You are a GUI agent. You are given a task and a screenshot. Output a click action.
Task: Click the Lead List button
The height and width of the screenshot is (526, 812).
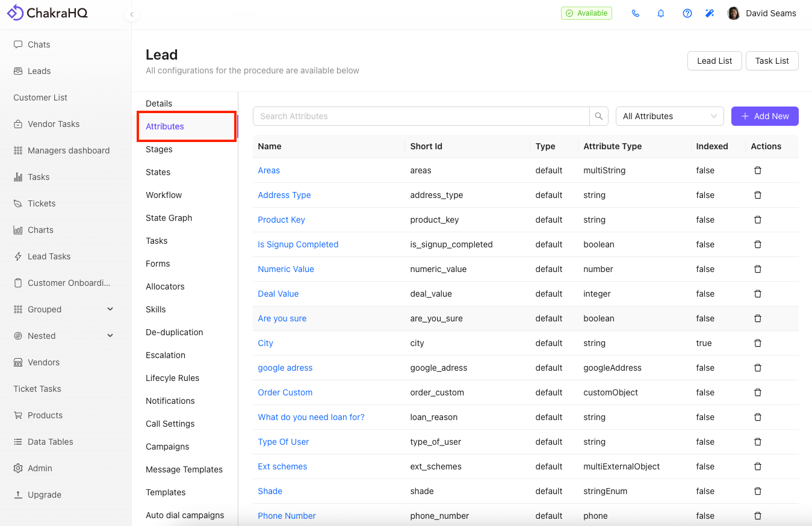click(714, 61)
